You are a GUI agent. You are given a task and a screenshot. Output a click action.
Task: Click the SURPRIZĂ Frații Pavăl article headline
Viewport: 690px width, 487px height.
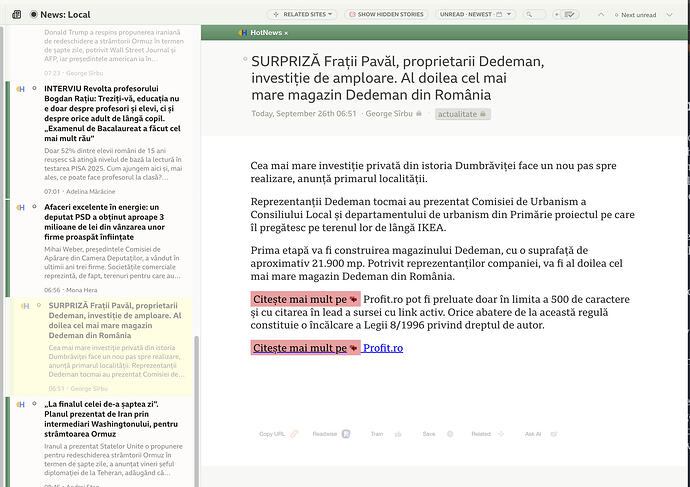coord(397,78)
